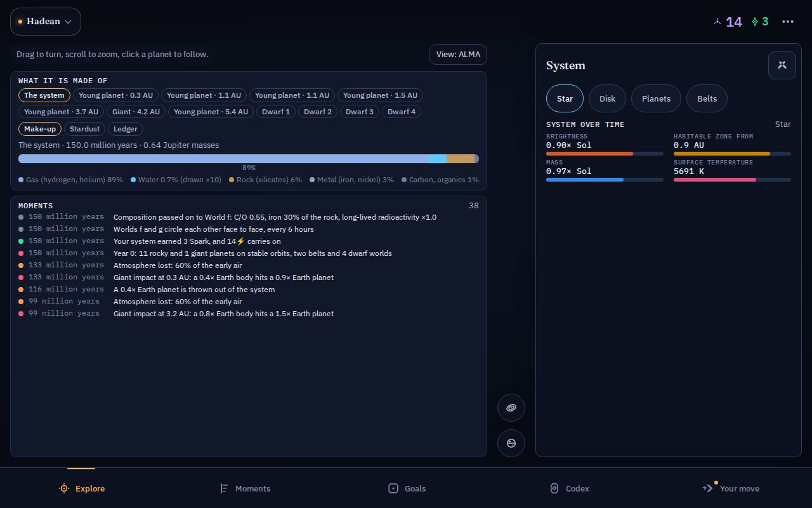
Task: Go to Goals in bottom navigation
Action: coord(407,488)
